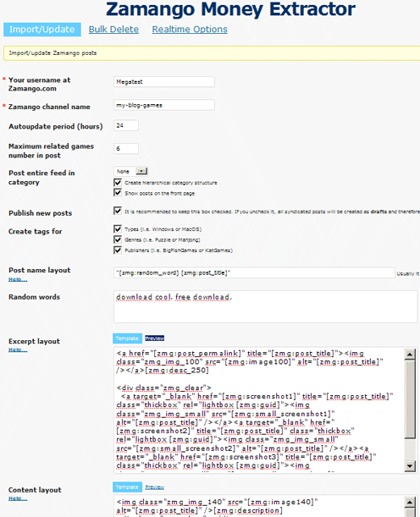
Task: Toggle Show posts on the front page
Action: click(x=118, y=193)
